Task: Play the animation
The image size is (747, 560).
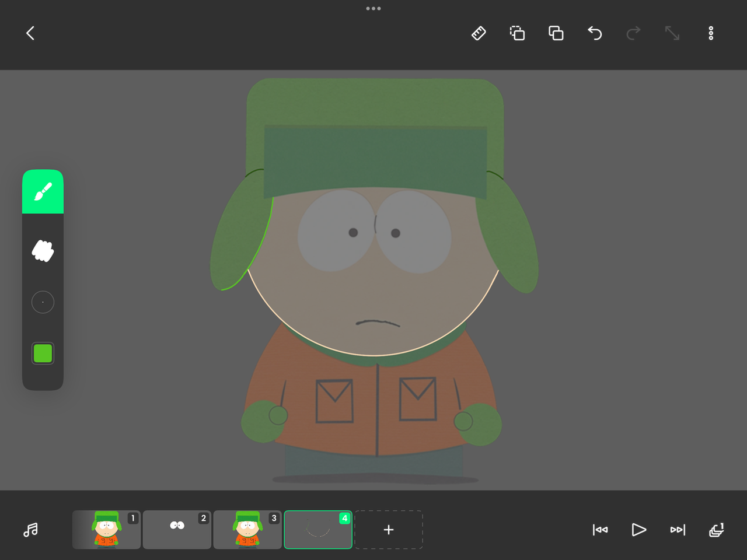Action: point(639,530)
